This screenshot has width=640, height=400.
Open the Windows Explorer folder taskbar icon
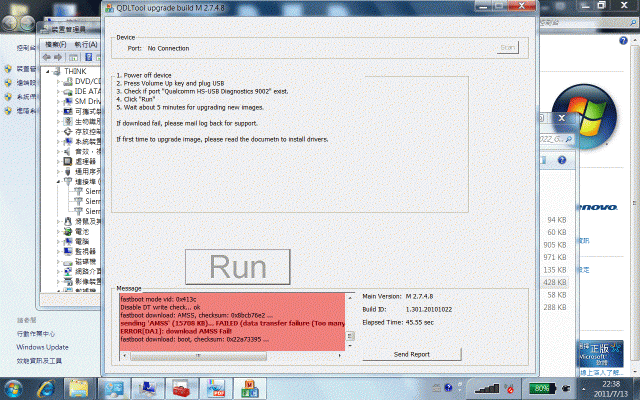[78, 389]
